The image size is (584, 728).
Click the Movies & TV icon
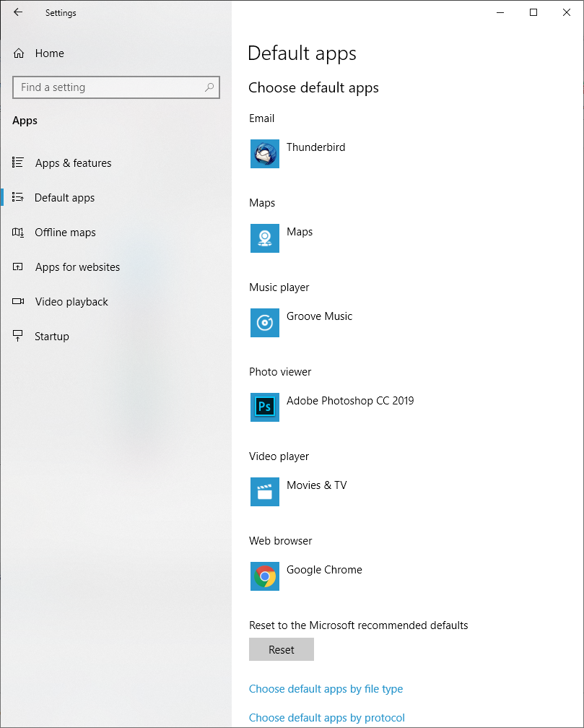[265, 492]
